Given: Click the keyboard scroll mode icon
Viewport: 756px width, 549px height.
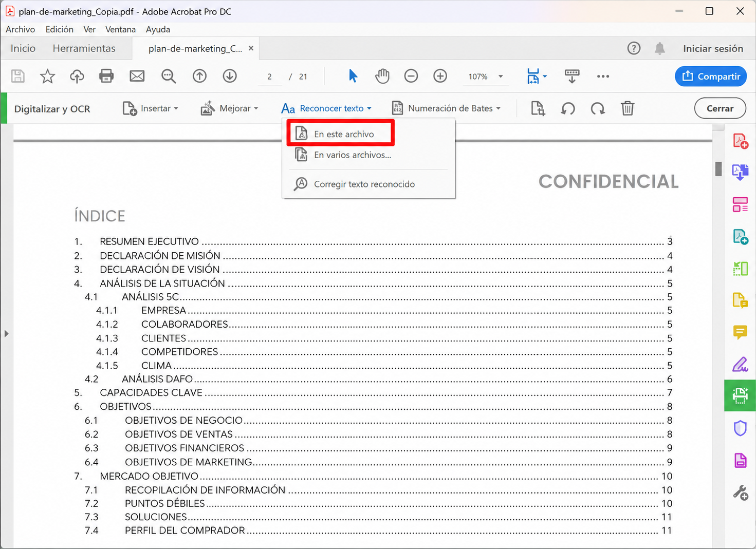Looking at the screenshot, I should point(572,77).
